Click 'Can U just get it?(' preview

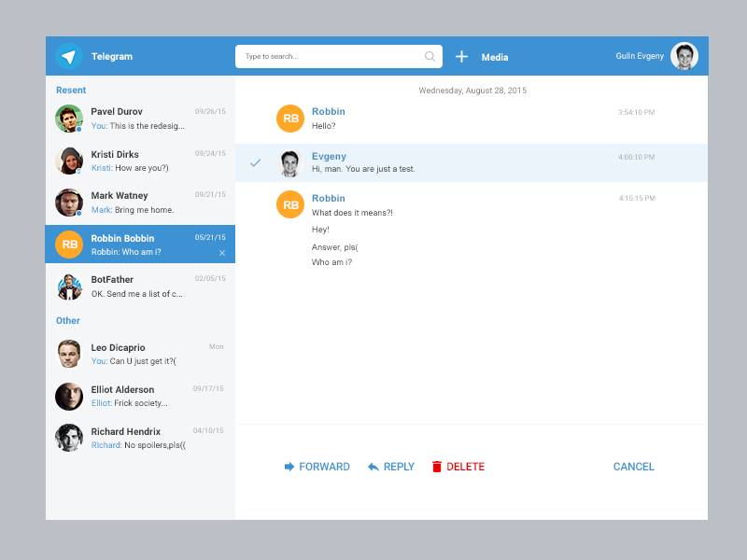(x=143, y=361)
